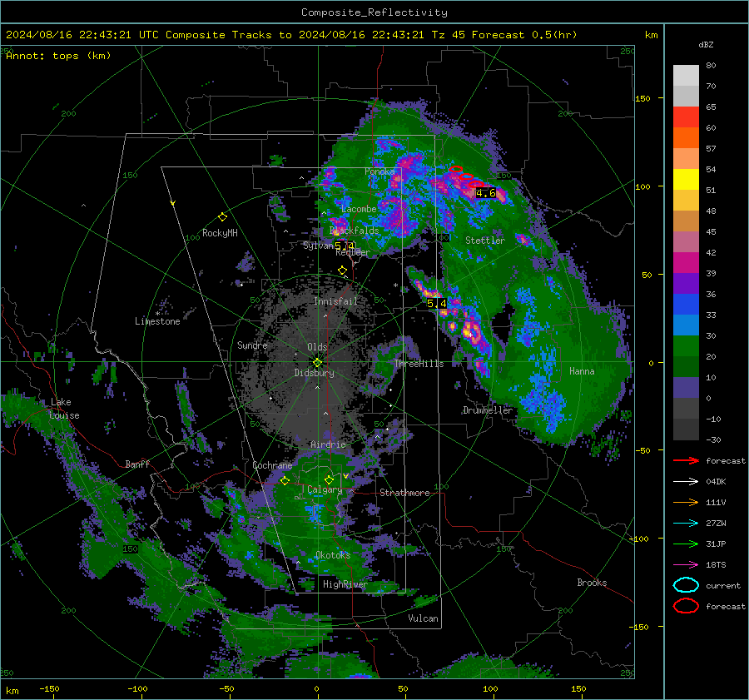The height and width of the screenshot is (700, 749).
Task: Click the HighRiver town label
Action: 345,584
